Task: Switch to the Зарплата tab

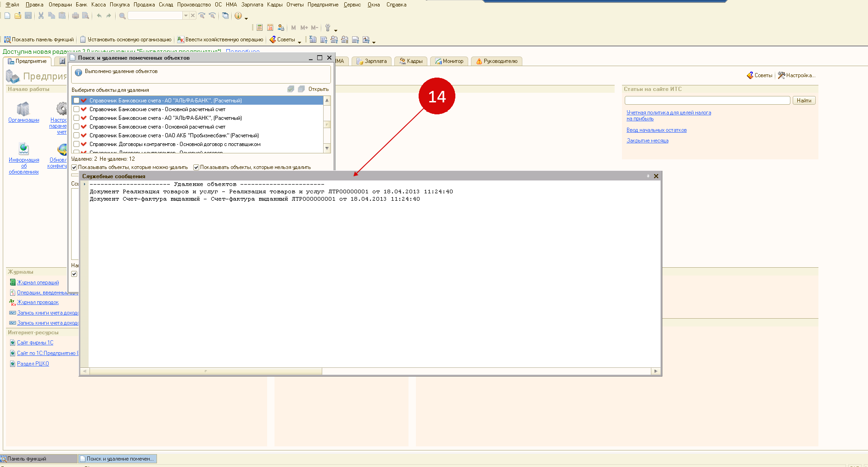Action: [x=372, y=61]
